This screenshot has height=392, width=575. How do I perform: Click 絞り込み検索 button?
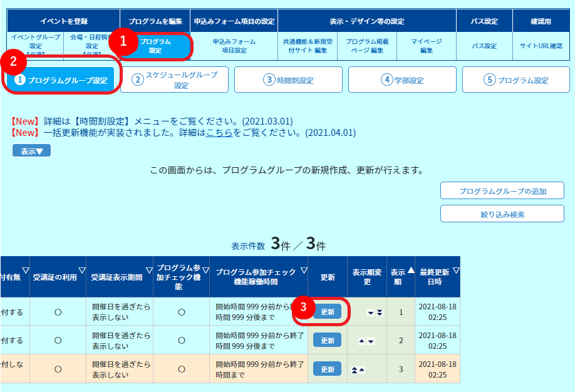click(x=502, y=214)
